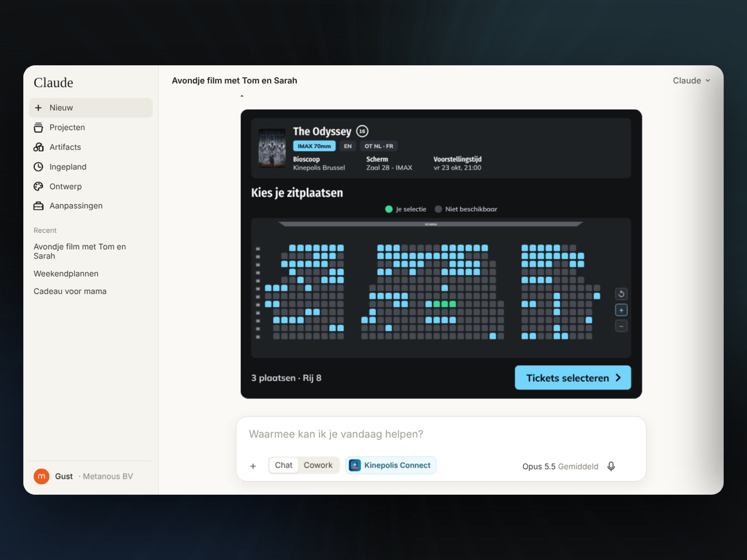Click the IMAX 70mm tag

[x=314, y=146]
